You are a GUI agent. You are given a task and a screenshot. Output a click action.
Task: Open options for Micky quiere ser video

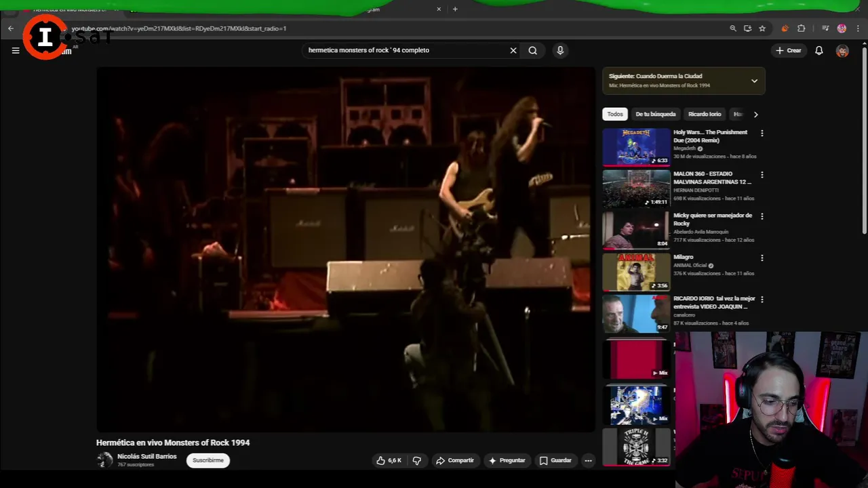click(762, 216)
